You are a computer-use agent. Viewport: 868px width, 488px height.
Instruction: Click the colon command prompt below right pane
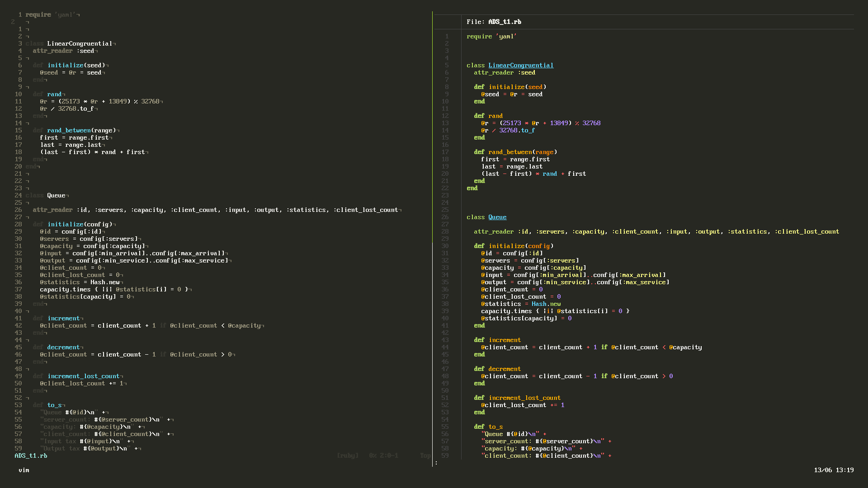click(436, 463)
